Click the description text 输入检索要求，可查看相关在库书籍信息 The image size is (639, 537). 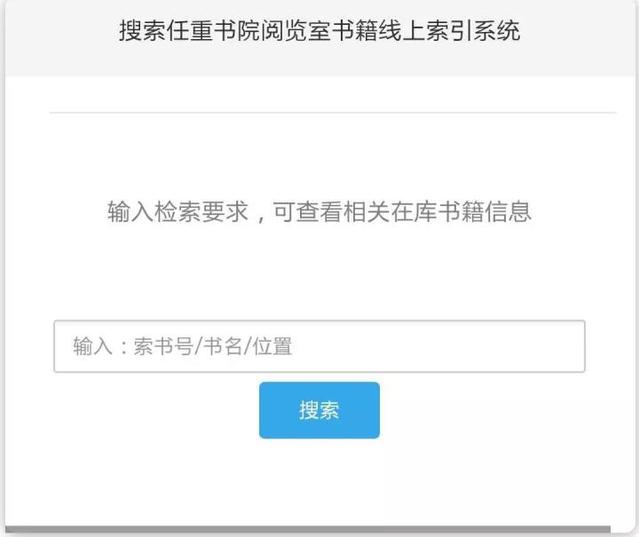point(320,212)
